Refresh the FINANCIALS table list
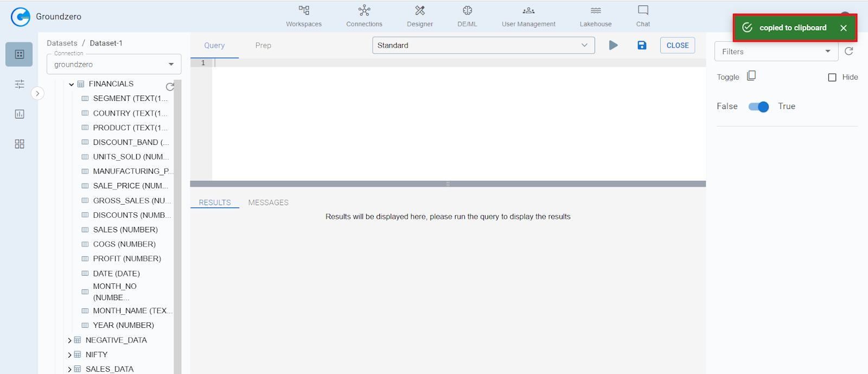The image size is (868, 374). coord(170,87)
